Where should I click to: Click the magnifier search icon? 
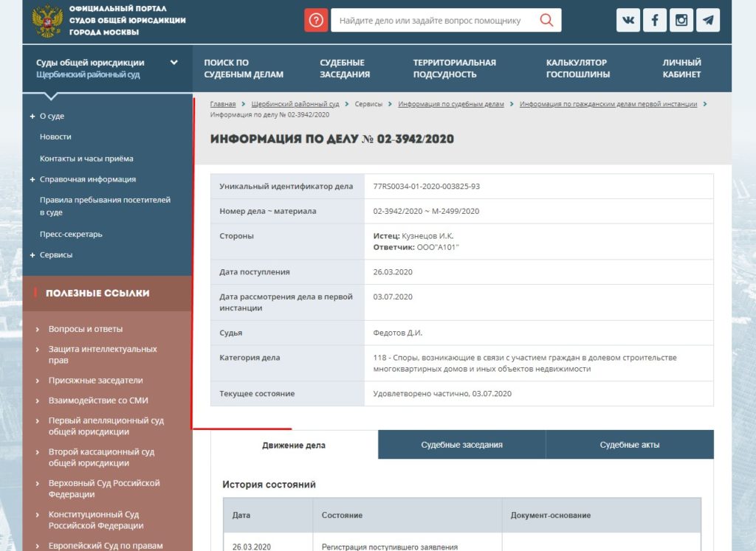(546, 20)
